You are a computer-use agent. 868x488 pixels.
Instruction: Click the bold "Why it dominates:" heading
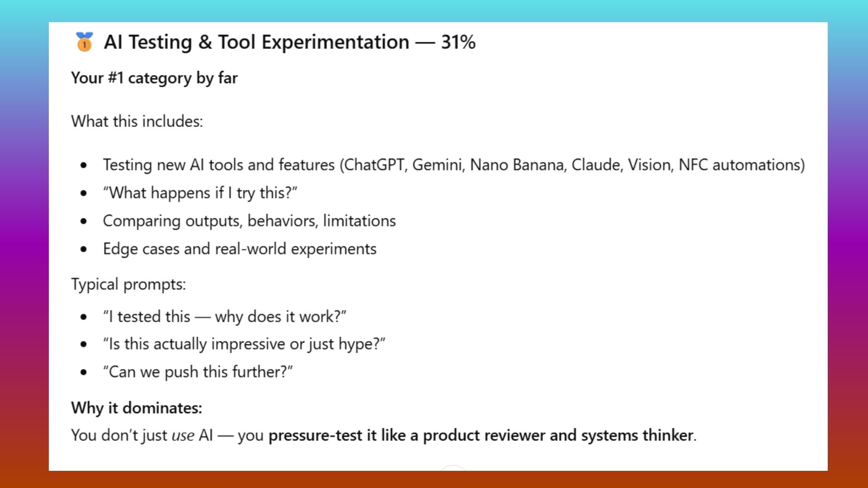coord(137,408)
